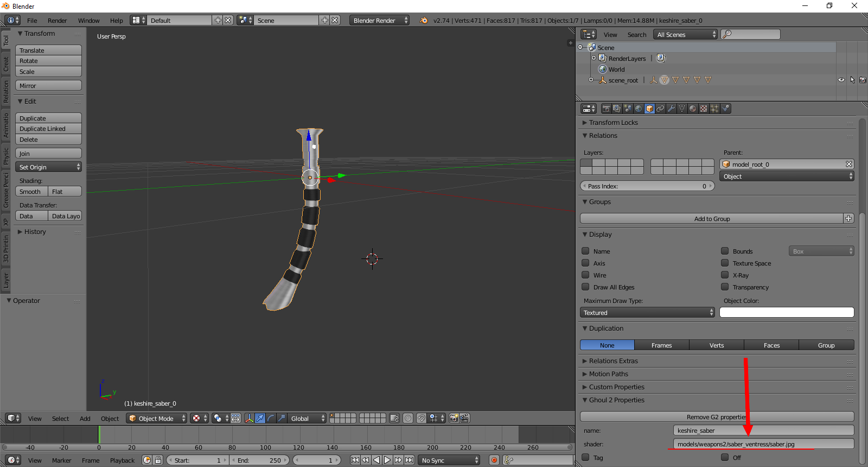Enable the Transparency checkbox
This screenshot has width=868, height=467.
pos(725,287)
